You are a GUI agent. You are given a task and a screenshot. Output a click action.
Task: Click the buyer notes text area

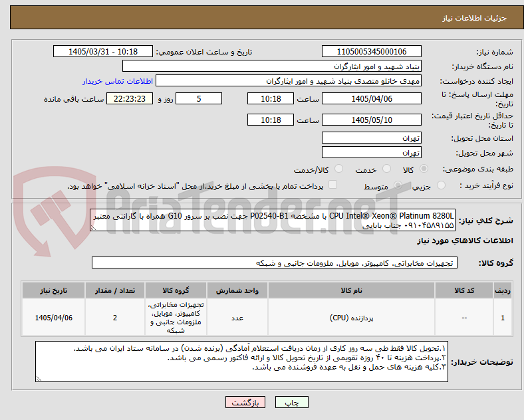pyautogui.click(x=241, y=362)
